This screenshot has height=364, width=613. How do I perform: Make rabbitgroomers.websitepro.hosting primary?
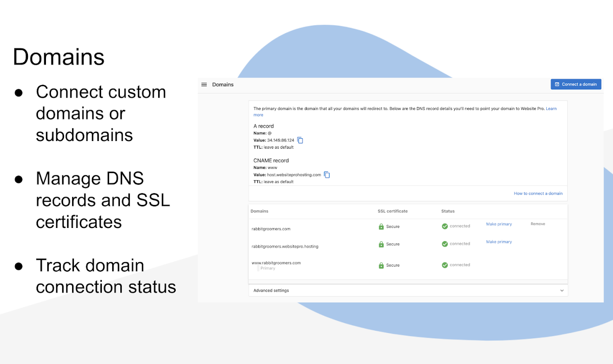[499, 241]
